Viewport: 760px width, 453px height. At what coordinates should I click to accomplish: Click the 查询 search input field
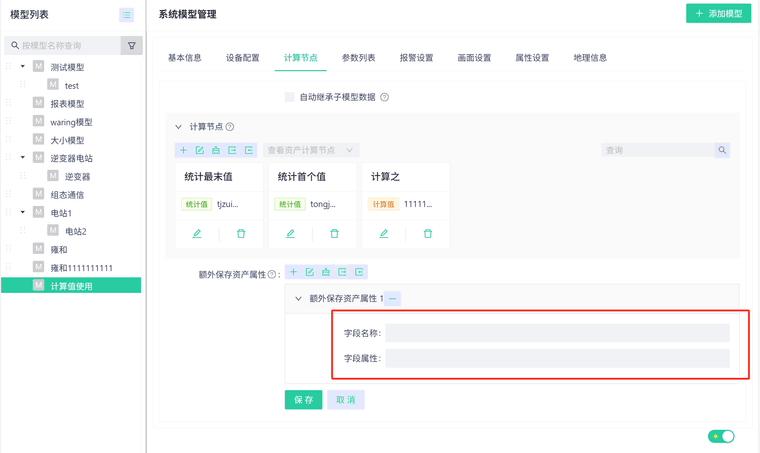(658, 150)
